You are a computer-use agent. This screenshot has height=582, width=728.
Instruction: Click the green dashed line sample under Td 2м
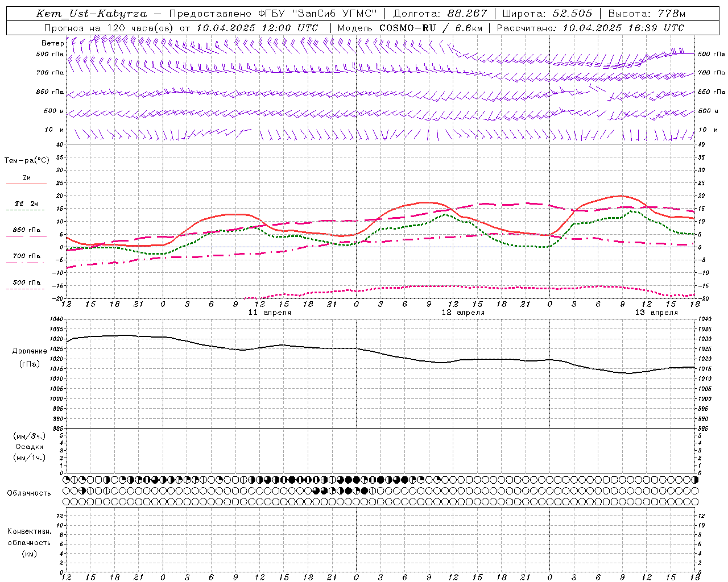coord(26,210)
